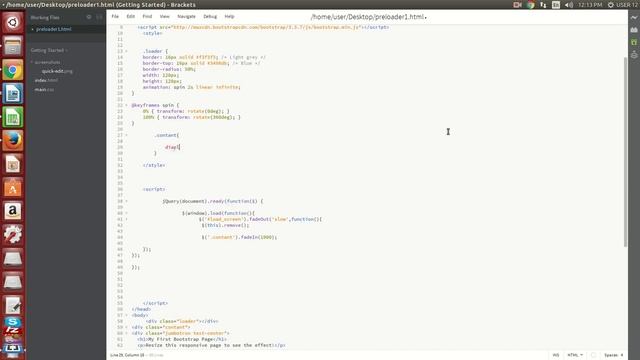
Task: Open the Navigate menu
Action: tap(187, 16)
